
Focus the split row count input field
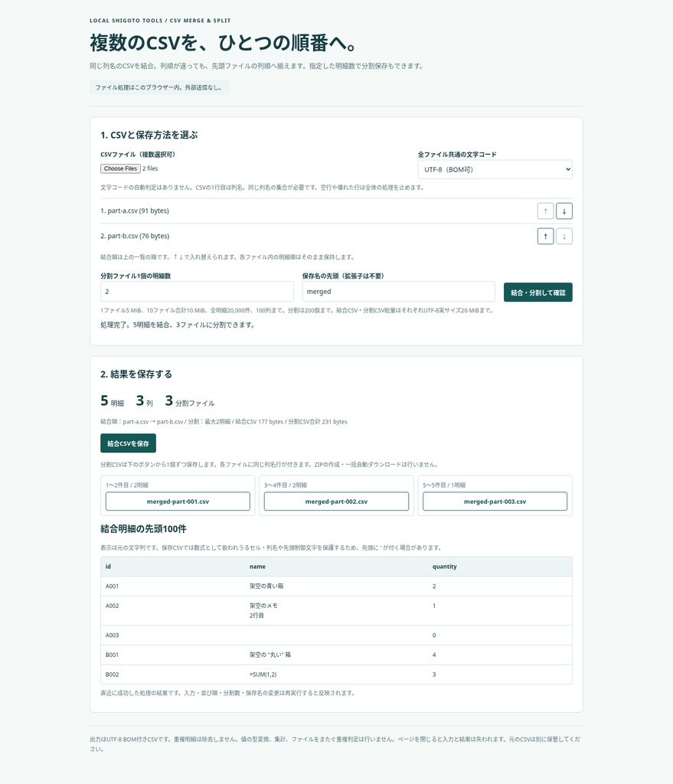pyautogui.click(x=197, y=292)
